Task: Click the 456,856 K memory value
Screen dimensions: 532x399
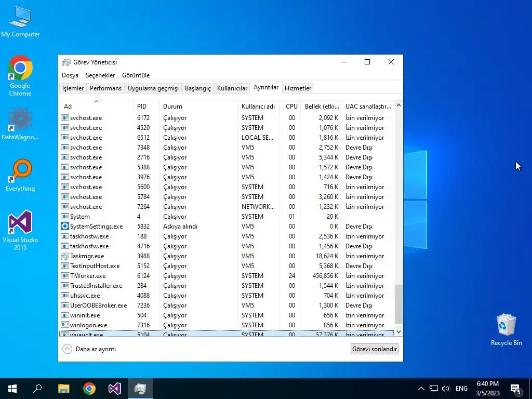Action: (x=325, y=275)
